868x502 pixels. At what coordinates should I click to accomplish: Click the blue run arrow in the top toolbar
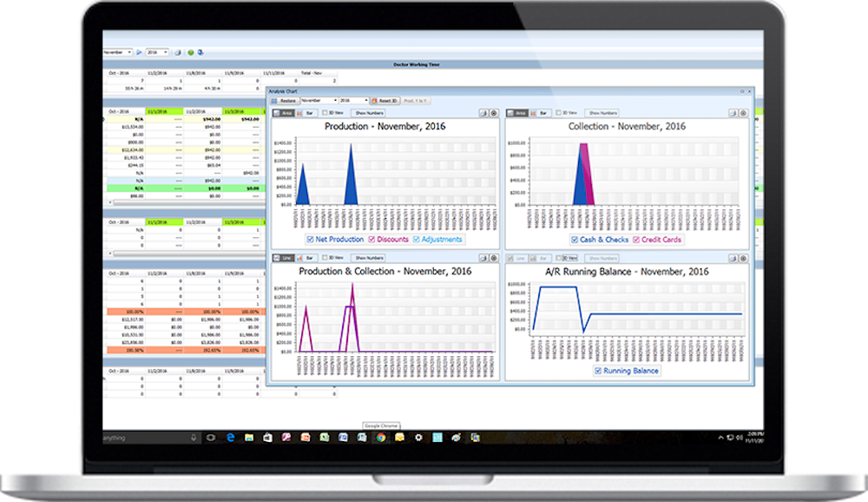[139, 53]
